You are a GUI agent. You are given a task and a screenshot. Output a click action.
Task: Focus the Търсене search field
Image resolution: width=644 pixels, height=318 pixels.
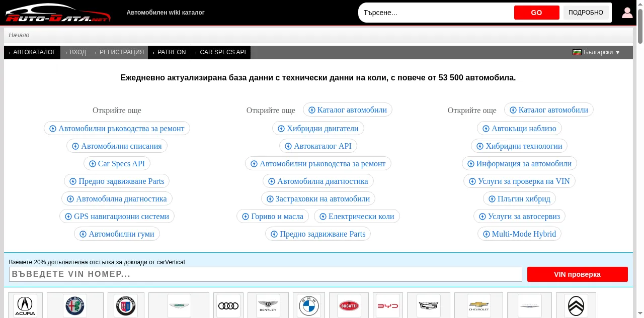[x=436, y=13]
